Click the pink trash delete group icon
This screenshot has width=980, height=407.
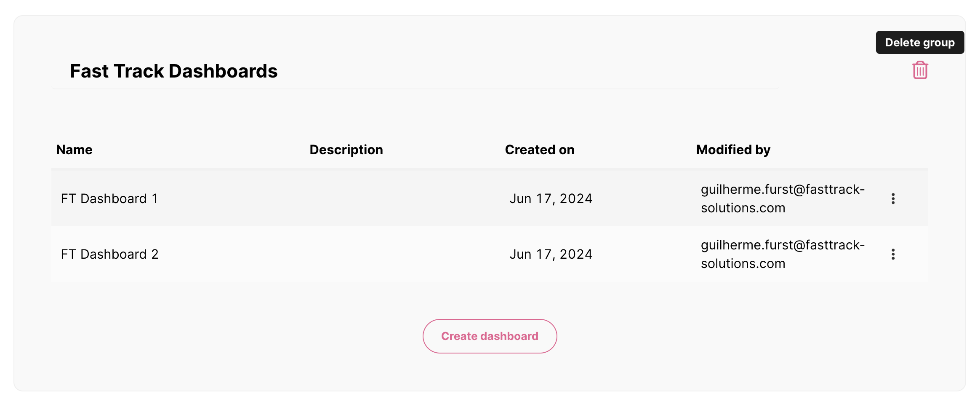tap(920, 70)
